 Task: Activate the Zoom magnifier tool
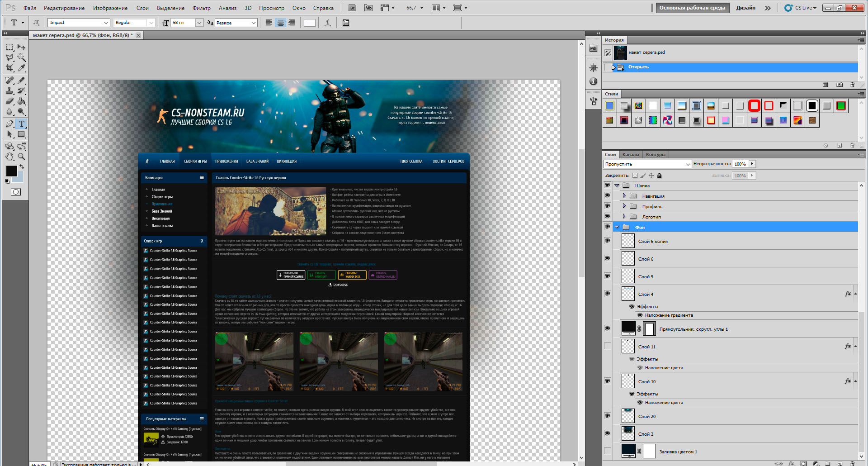(21, 157)
